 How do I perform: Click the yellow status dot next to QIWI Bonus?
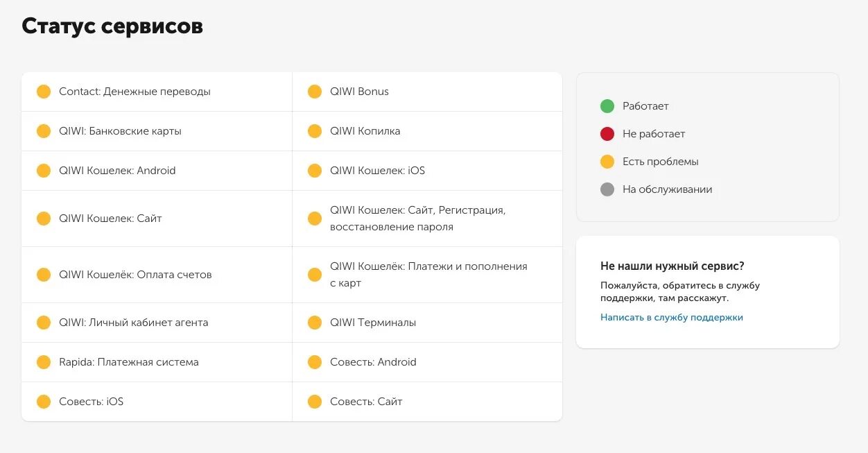[315, 92]
